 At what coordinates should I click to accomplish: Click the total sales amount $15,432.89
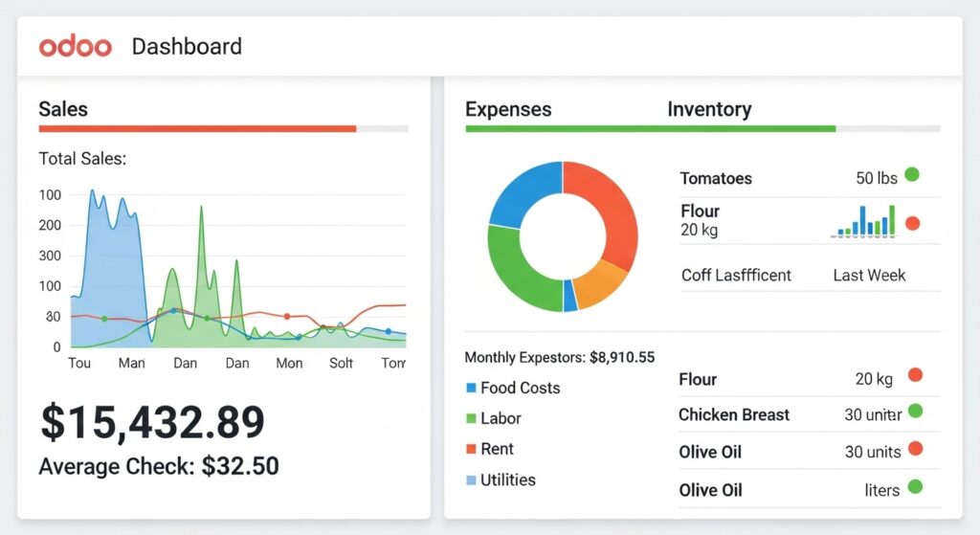pyautogui.click(x=152, y=422)
